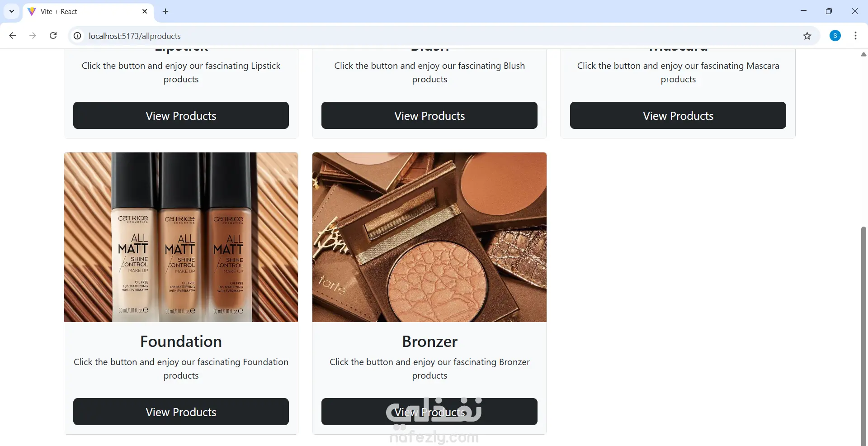Close the Vite + React tab
The width and height of the screenshot is (868, 446).
[x=145, y=11]
